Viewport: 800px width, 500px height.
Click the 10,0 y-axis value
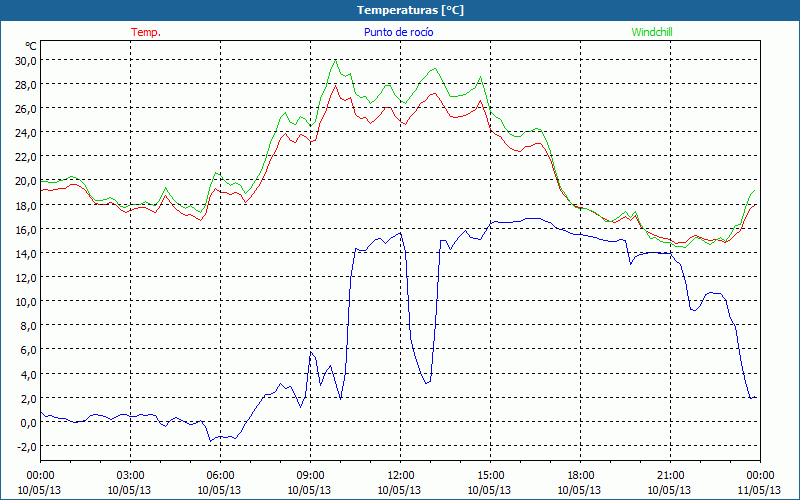point(26,302)
